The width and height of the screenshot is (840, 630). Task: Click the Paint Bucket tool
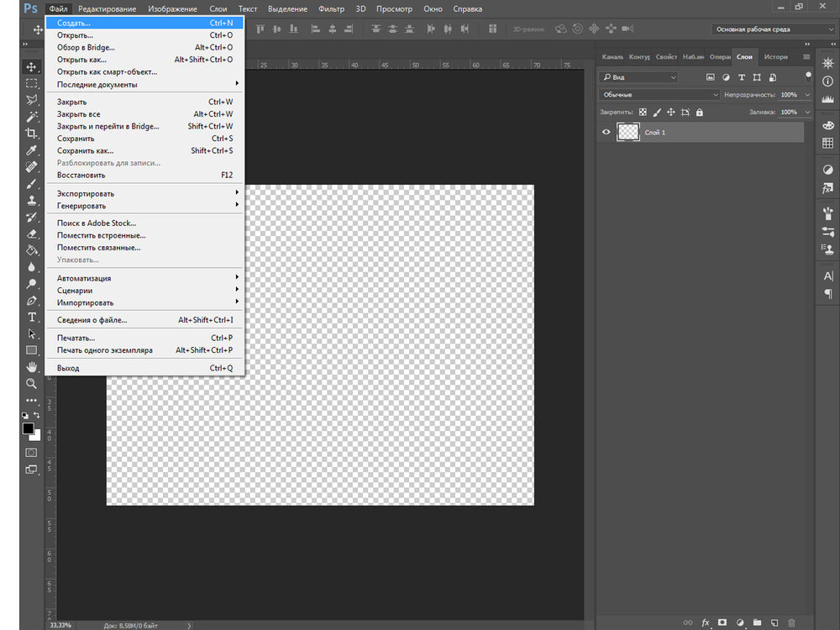click(31, 250)
